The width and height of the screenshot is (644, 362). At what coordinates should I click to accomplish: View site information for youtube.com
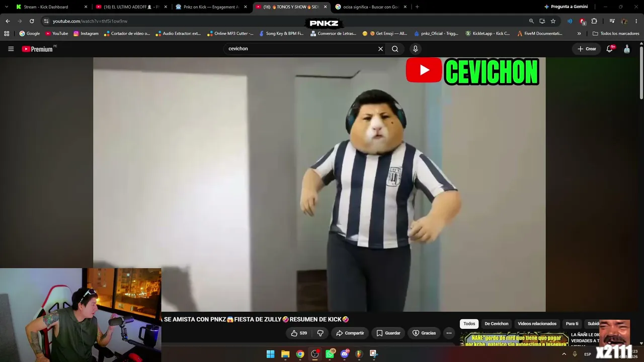[x=46, y=21]
